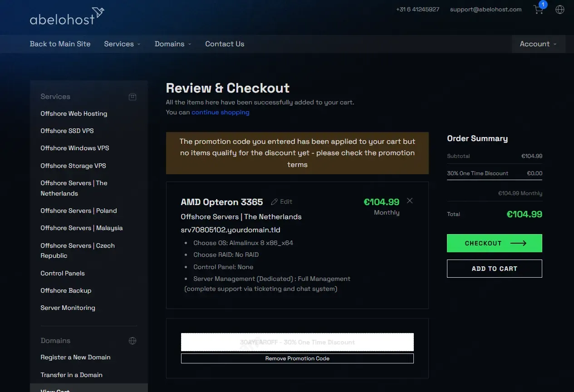Screen dimensions: 574x392
Task: Open the shopping cart icon
Action: [x=539, y=9]
